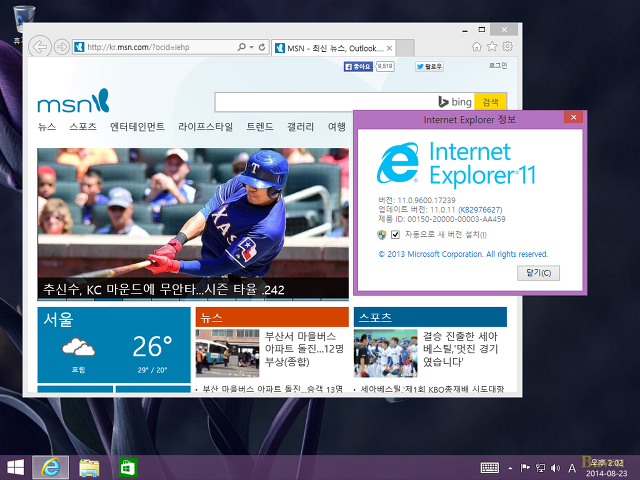
Task: Click the Action Center flag icon
Action: tap(525, 468)
